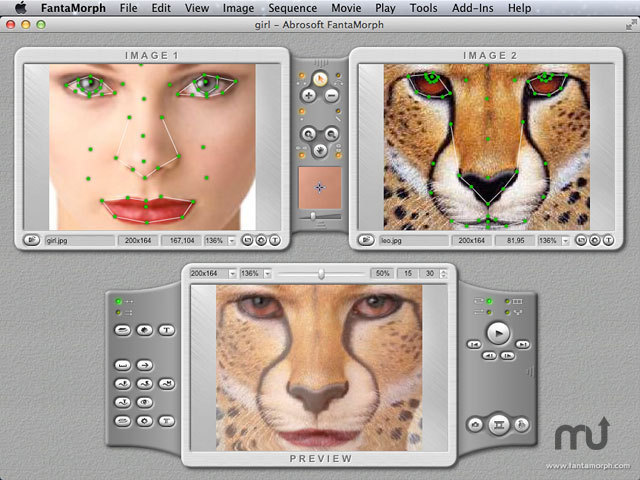Click the 50% progress button in preview
Viewport: 640px width, 480px height.
381,273
